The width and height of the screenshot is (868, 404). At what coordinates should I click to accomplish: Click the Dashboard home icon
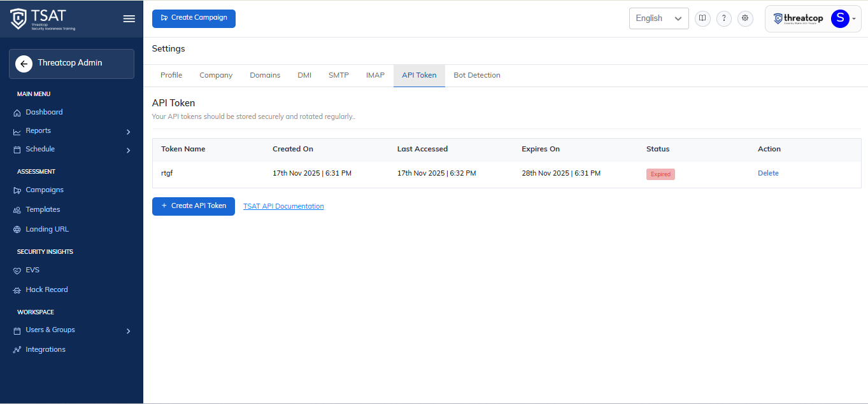[x=17, y=113]
